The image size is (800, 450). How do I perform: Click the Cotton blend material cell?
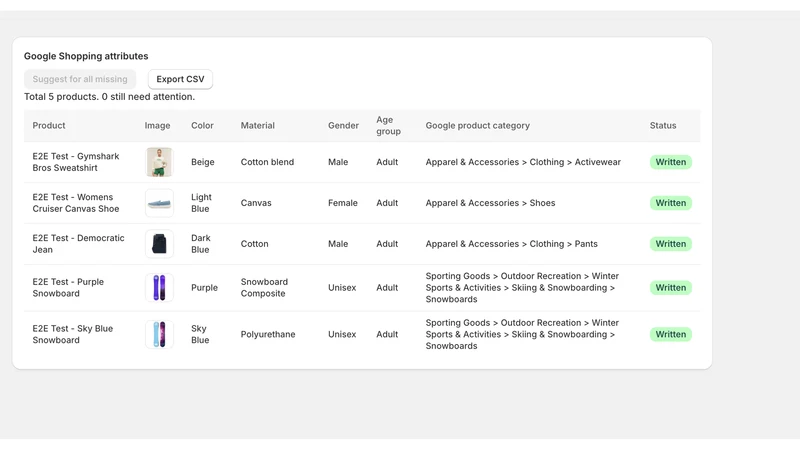coord(267,162)
